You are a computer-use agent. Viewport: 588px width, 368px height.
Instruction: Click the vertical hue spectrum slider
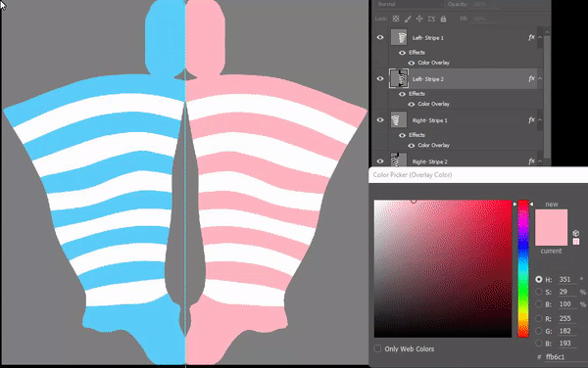[523, 269]
